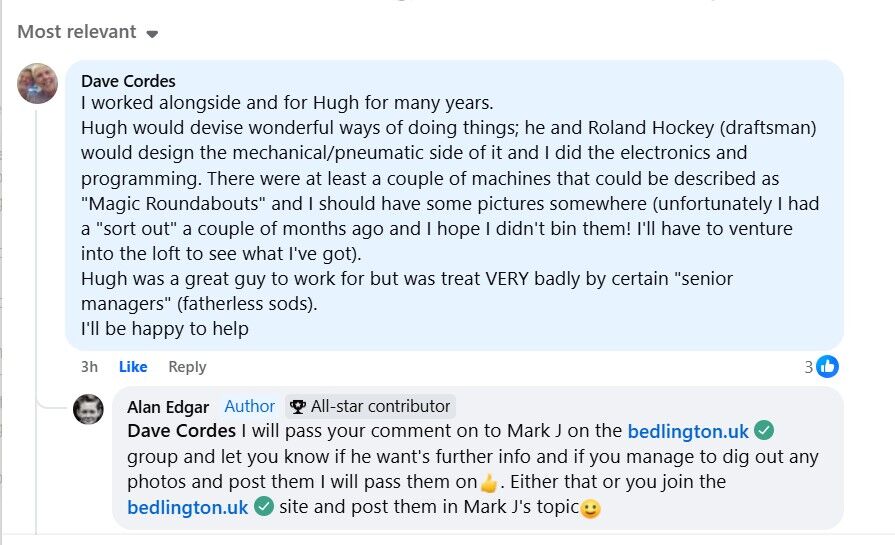Click Alan Edgar's profile avatar
Viewport: 895px width, 545px height.
(x=88, y=409)
